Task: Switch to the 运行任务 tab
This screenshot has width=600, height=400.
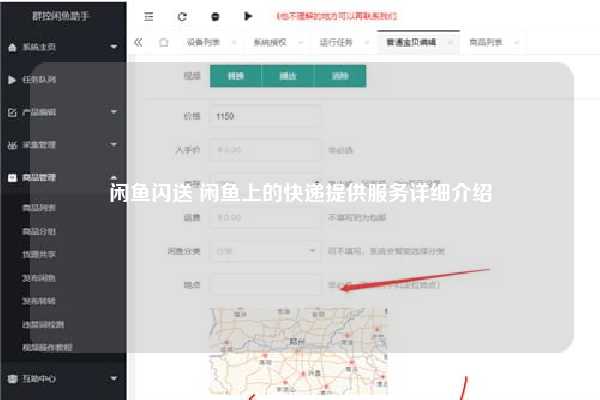Action: click(x=336, y=42)
